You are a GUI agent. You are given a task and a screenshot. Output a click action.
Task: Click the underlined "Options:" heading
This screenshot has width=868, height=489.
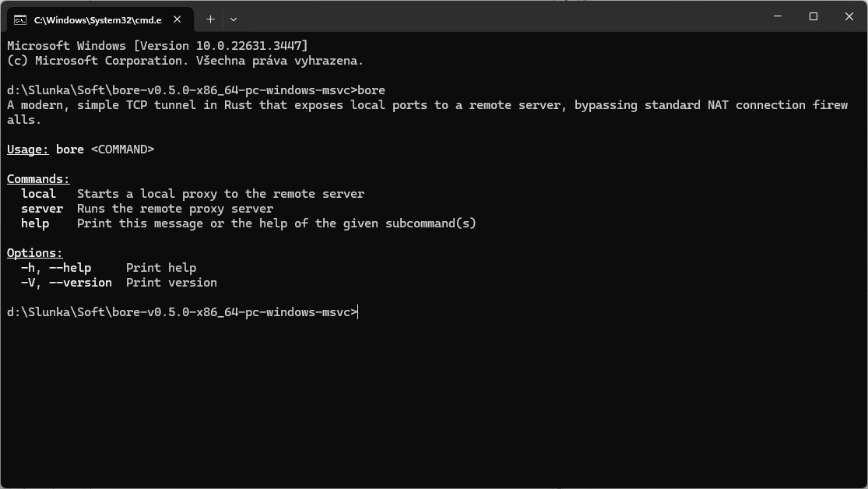(35, 253)
